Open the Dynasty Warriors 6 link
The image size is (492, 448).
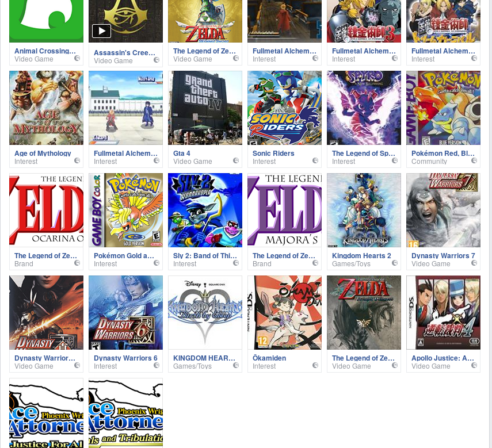(x=125, y=358)
